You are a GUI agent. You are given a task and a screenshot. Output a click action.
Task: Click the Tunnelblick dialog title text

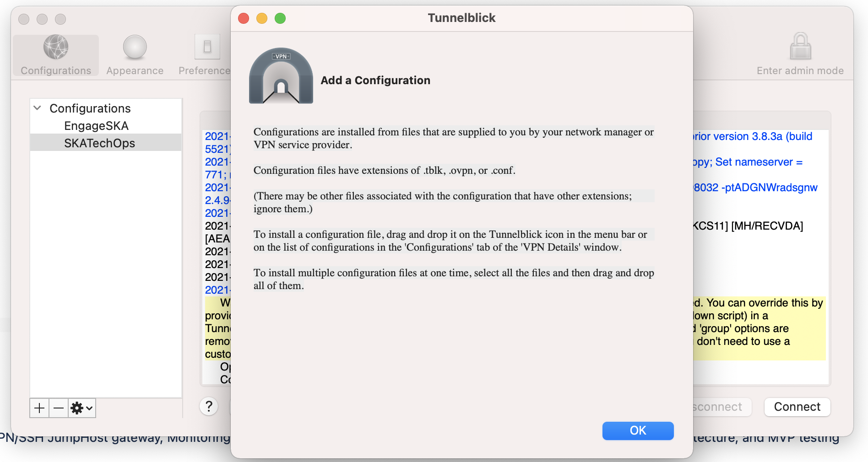coord(461,18)
